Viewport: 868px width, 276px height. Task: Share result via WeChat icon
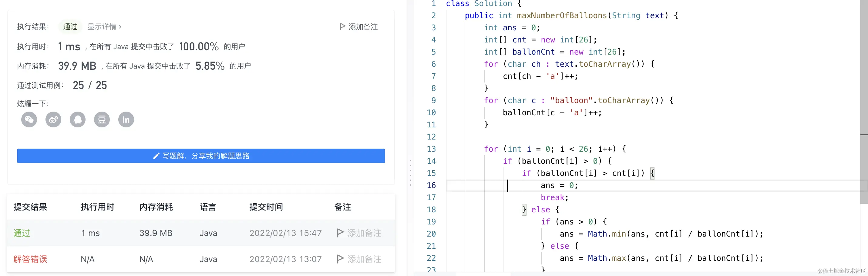(x=29, y=119)
